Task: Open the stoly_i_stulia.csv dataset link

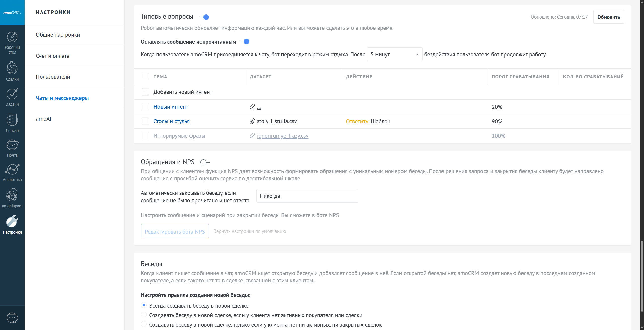Action: point(277,121)
